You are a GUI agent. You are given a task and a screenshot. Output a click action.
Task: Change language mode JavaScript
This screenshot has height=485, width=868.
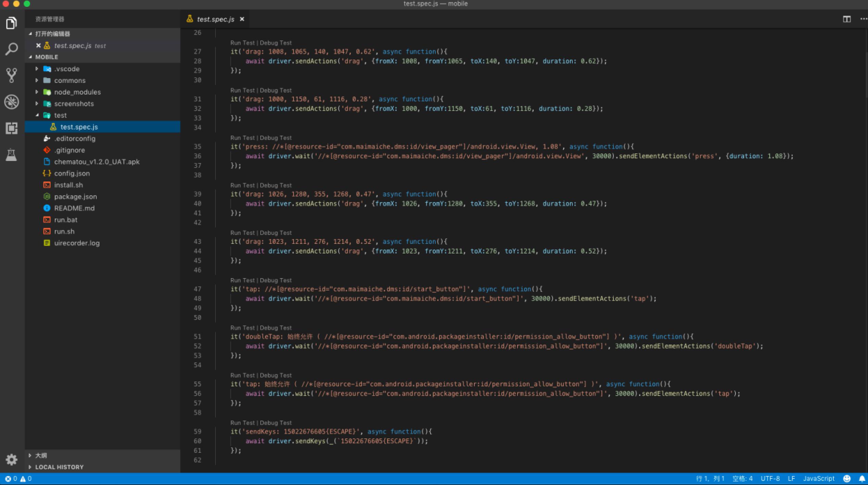(819, 478)
